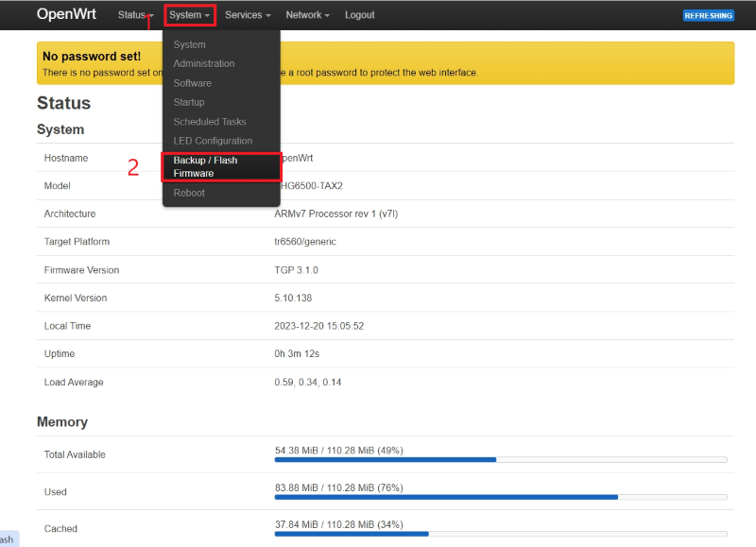Screen dimensions: 756x547
Task: Open the Status dropdown menu
Action: pos(135,15)
